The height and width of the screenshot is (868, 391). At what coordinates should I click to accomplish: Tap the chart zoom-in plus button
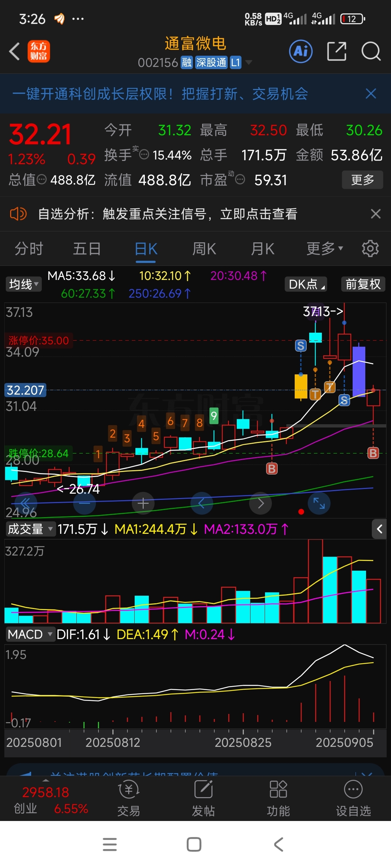pos(143,503)
